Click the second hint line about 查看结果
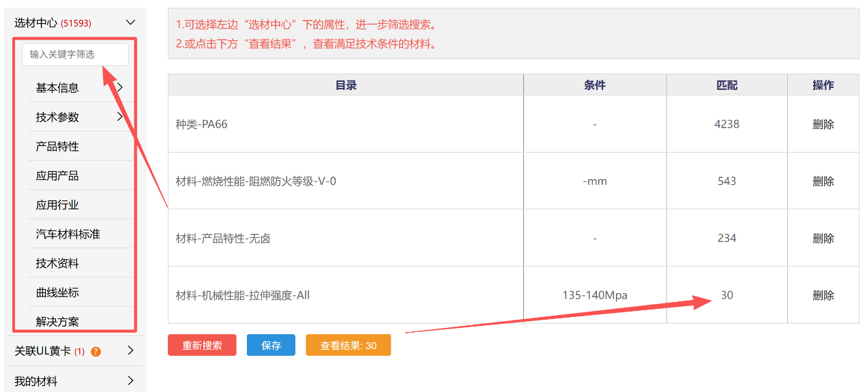This screenshot has height=392, width=865. pos(307,44)
